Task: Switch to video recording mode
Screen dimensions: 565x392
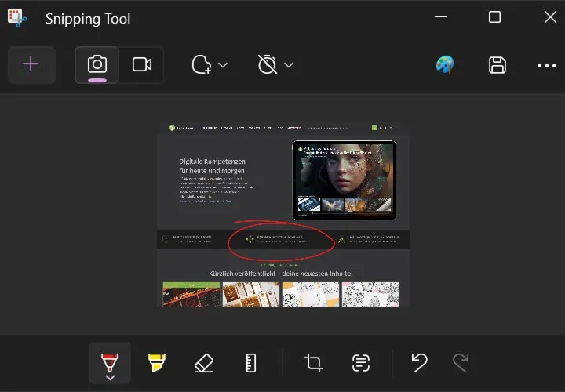Action: 141,65
